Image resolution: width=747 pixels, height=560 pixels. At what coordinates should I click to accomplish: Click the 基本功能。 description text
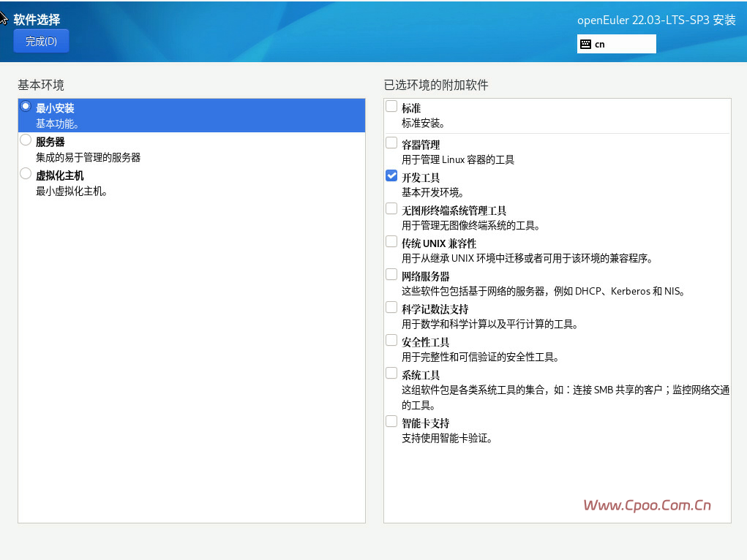click(57, 124)
